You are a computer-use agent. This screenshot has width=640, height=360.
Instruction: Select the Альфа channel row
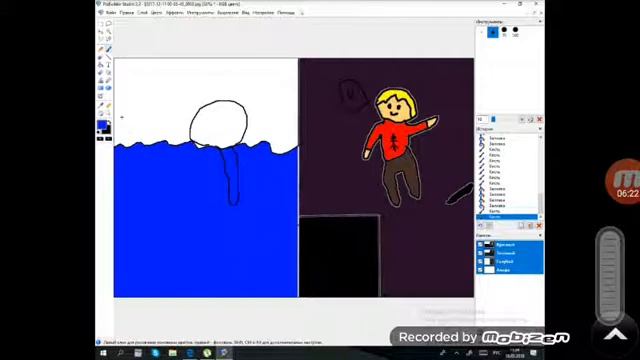pyautogui.click(x=510, y=270)
